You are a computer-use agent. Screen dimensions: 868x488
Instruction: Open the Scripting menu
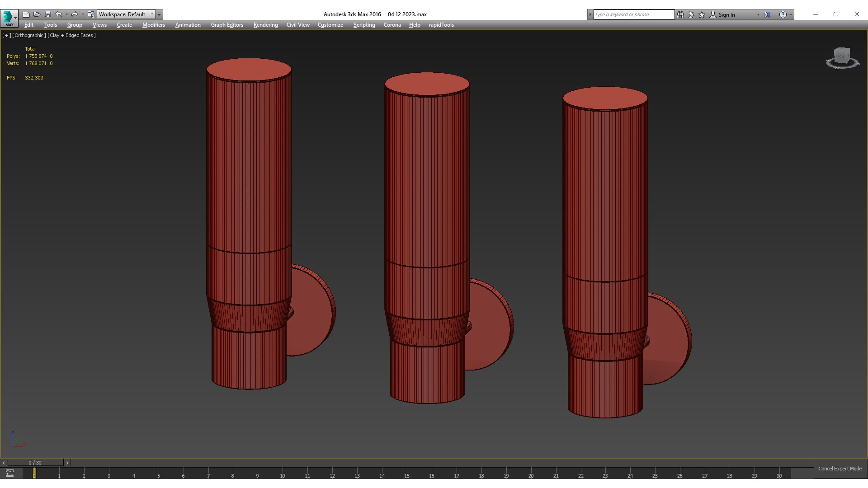364,25
